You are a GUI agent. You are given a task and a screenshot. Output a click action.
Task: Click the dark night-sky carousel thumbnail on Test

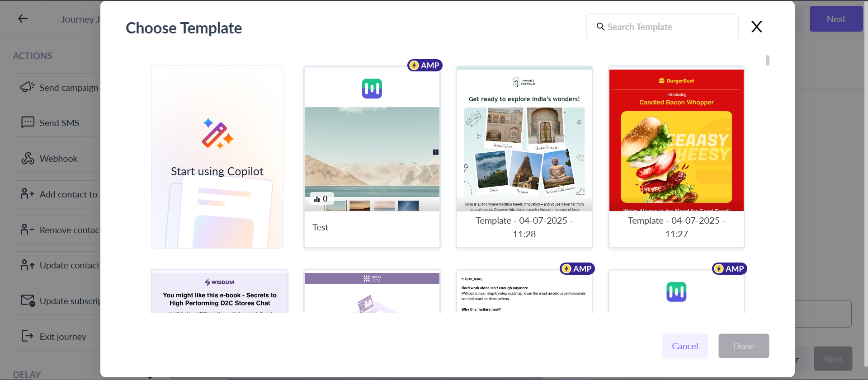[x=409, y=206]
